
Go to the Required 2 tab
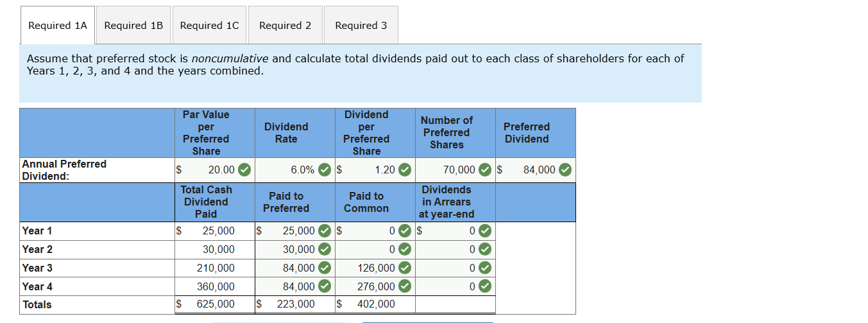(x=285, y=26)
